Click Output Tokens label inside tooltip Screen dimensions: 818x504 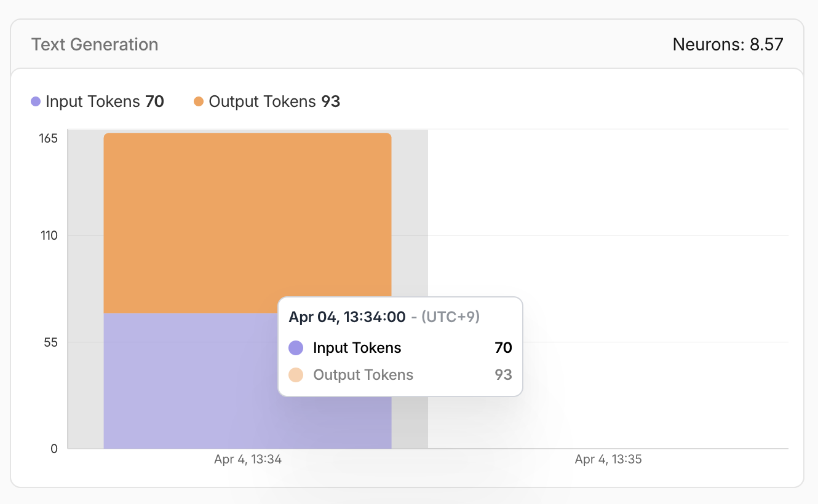pyautogui.click(x=363, y=375)
